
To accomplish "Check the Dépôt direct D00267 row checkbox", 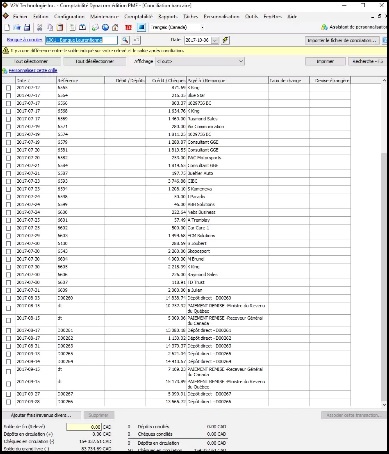I will (9, 394).
